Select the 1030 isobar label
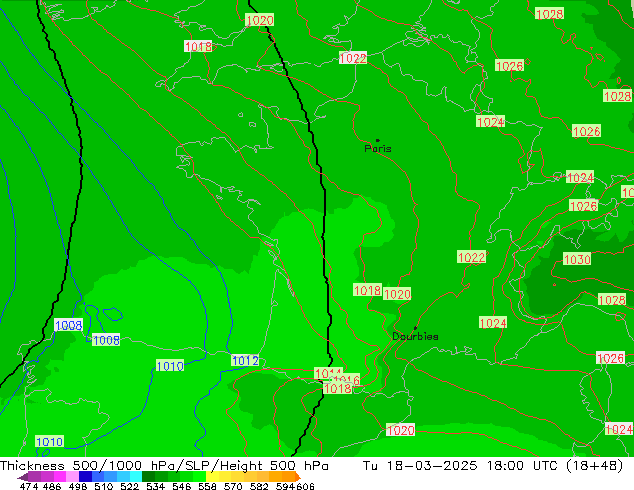634x490 pixels. tap(577, 259)
